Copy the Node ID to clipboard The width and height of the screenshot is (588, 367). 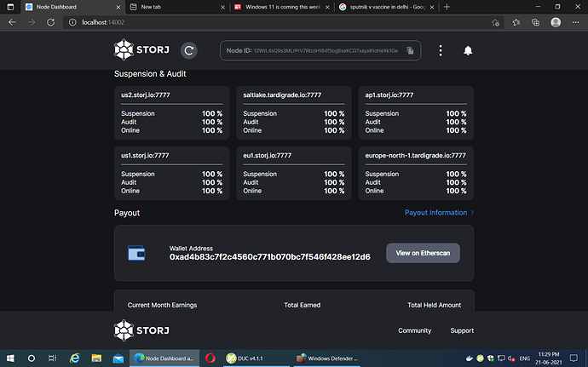click(410, 51)
